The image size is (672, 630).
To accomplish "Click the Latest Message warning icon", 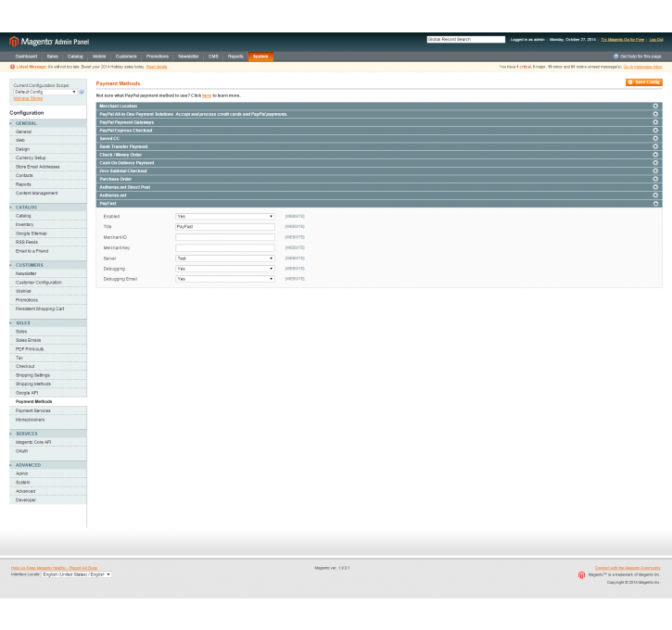I will point(12,67).
